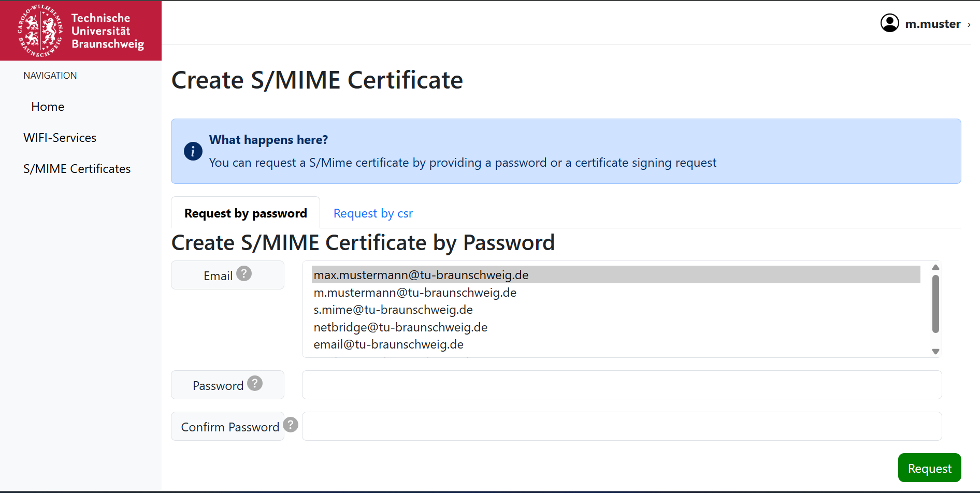Focus the Password input field
Screen dimensions: 980x493
(622, 385)
